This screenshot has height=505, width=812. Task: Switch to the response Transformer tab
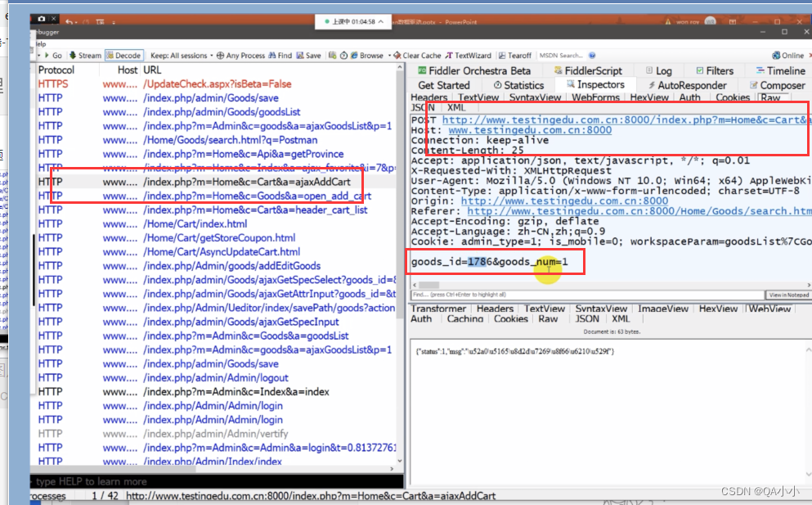[438, 309]
